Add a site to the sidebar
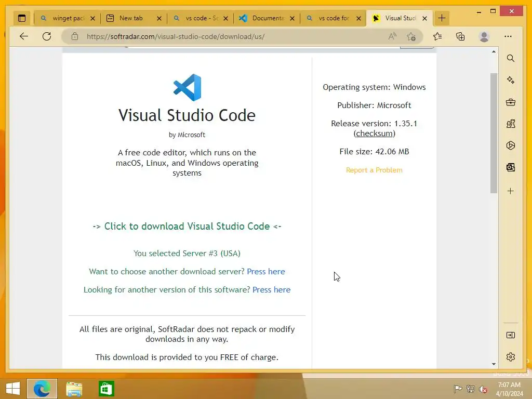This screenshot has height=399, width=532. [x=511, y=191]
